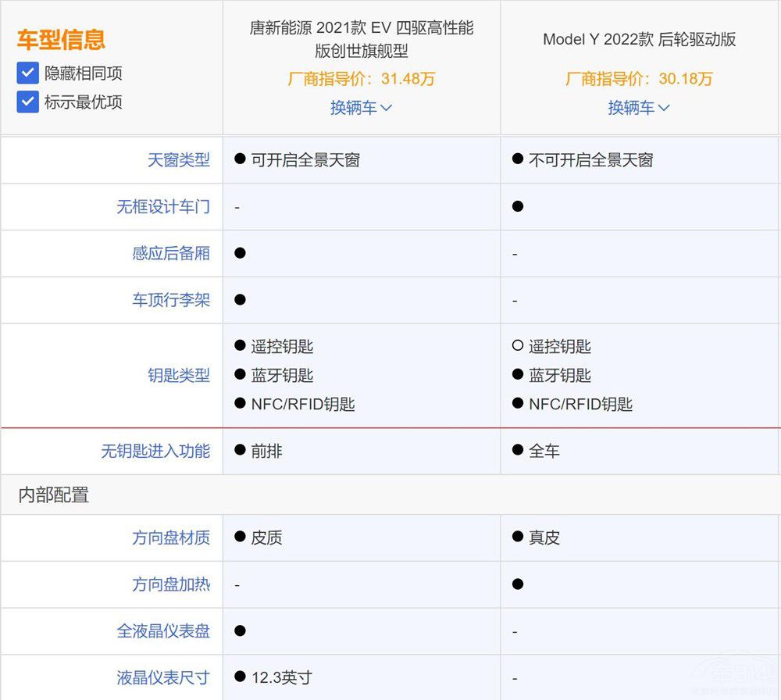
Task: Toggle the 标示最优项 checkbox
Action: [x=28, y=102]
